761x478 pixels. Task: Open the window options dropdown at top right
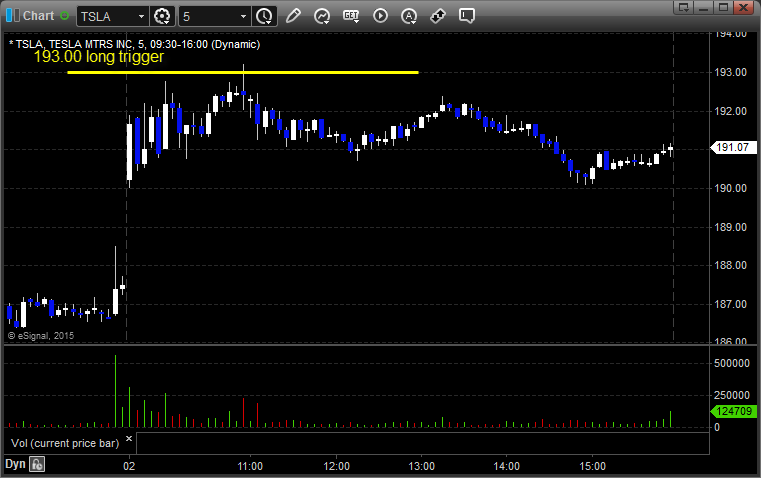pos(684,7)
